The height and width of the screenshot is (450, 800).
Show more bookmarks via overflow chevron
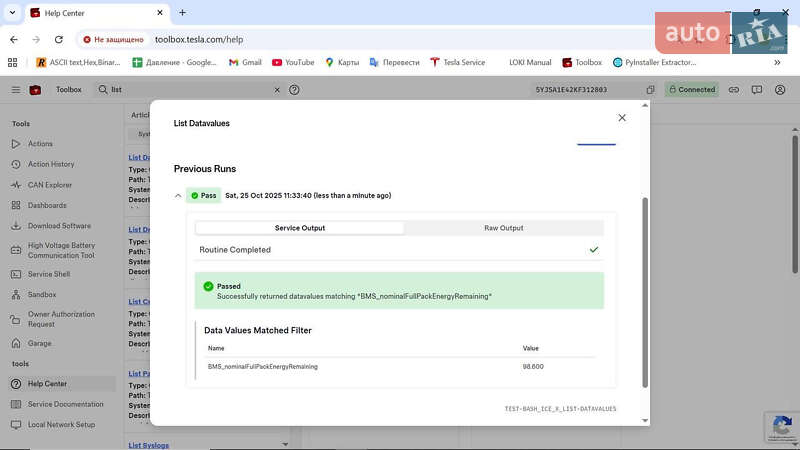(777, 62)
